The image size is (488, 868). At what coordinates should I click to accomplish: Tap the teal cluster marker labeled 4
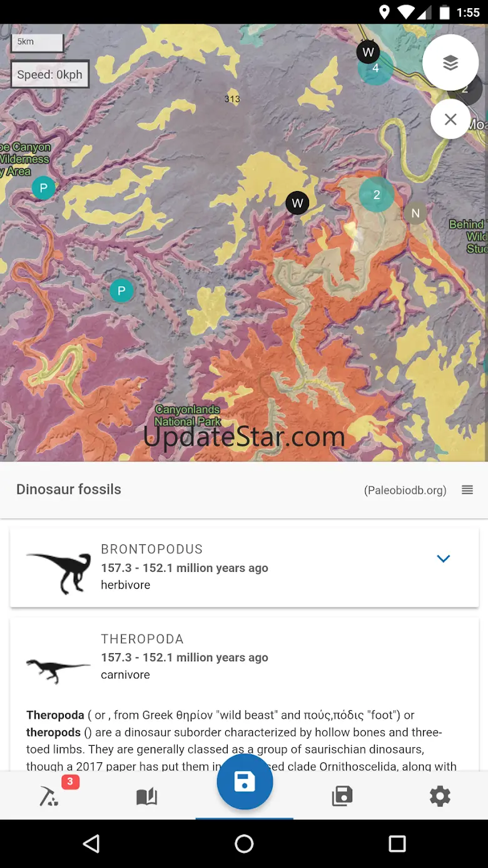(x=375, y=68)
